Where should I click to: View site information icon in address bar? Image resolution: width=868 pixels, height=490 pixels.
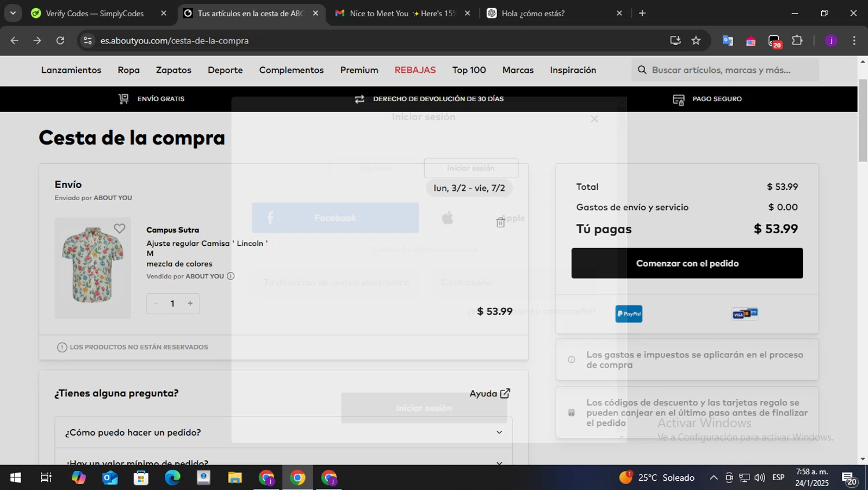87,40
